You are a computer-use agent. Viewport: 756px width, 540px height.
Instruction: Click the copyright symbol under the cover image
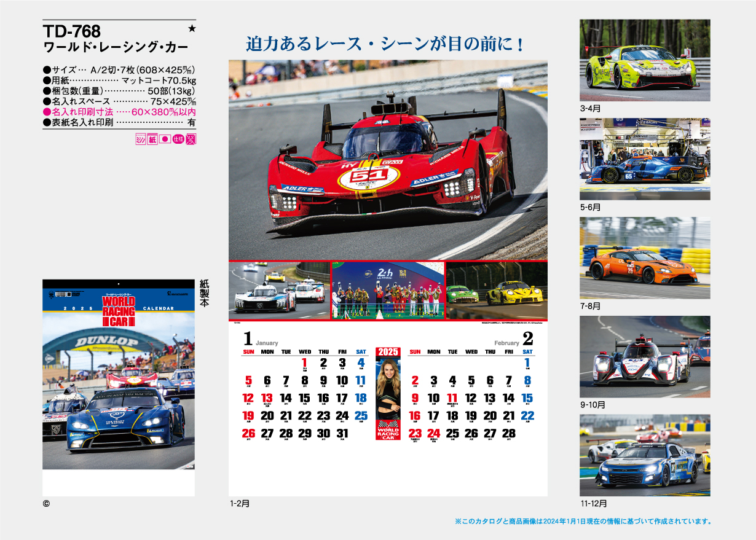coord(46,503)
